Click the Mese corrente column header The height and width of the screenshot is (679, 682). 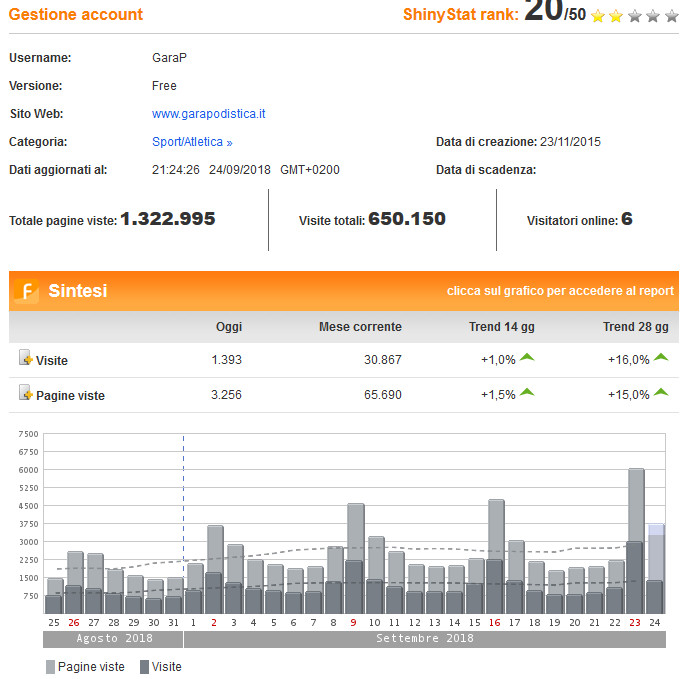click(360, 327)
